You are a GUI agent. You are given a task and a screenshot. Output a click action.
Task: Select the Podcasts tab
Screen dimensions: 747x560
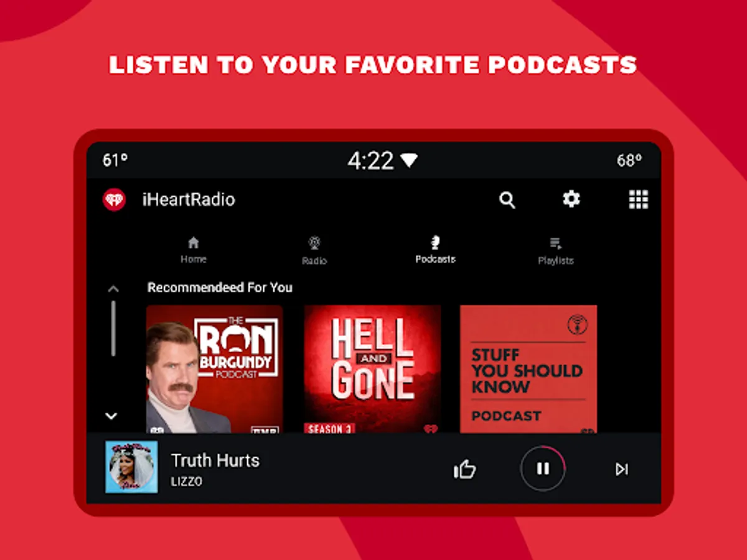click(435, 250)
